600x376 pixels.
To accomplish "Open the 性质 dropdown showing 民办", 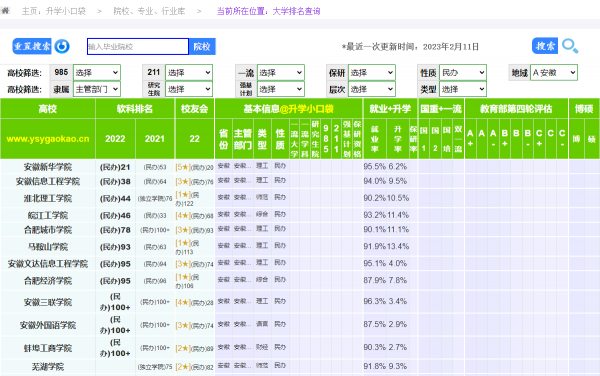I will pyautogui.click(x=463, y=72).
